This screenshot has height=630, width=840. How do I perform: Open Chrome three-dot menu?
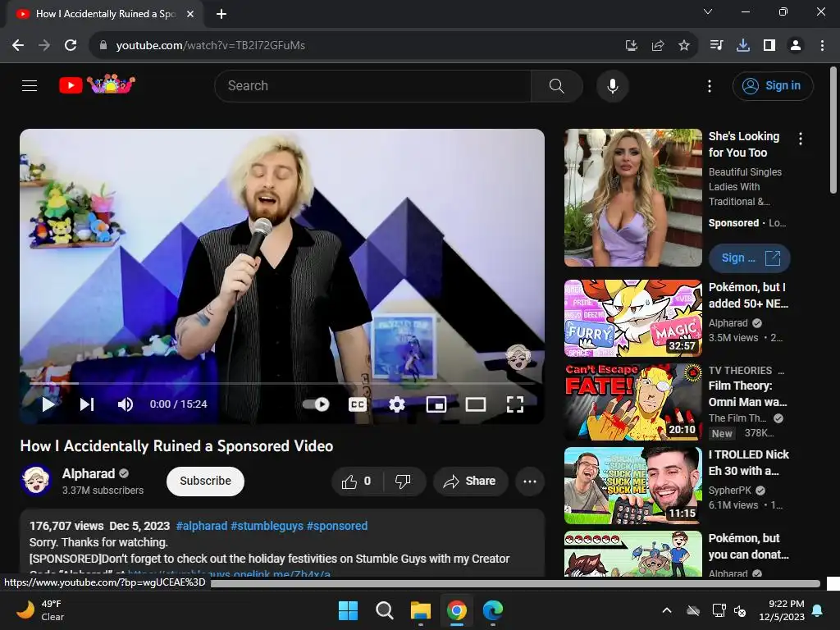[822, 46]
